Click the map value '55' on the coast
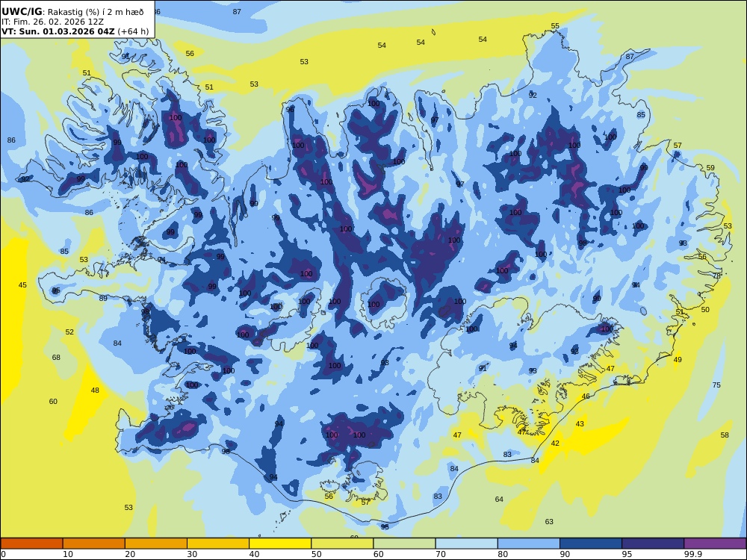The height and width of the screenshot is (560, 747). pyautogui.click(x=555, y=26)
